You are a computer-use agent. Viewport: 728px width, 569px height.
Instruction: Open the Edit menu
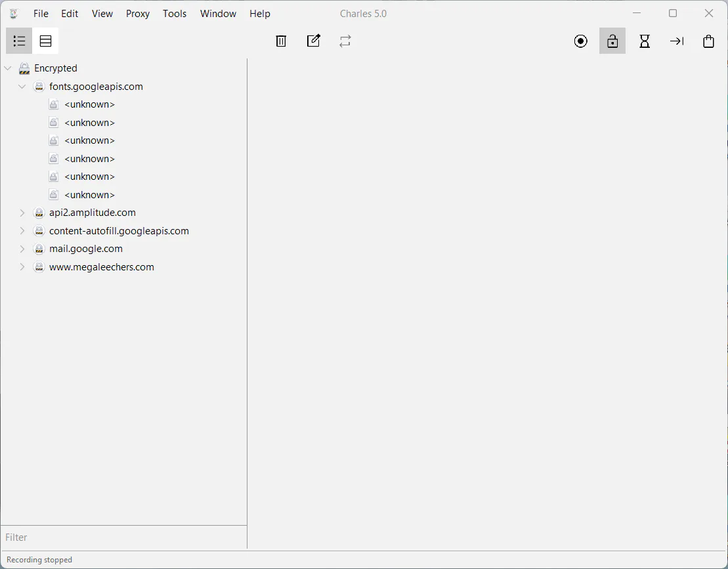[70, 14]
